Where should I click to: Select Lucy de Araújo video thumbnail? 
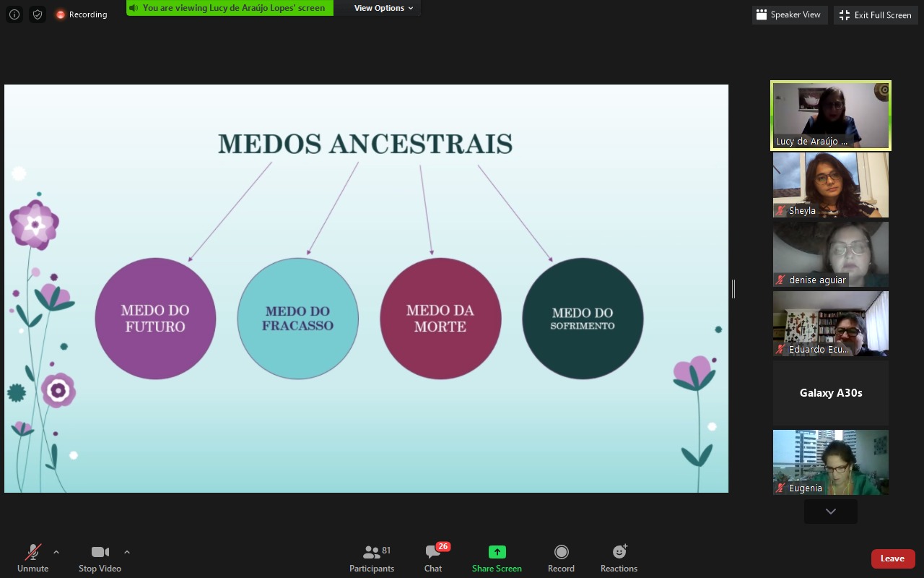point(831,116)
